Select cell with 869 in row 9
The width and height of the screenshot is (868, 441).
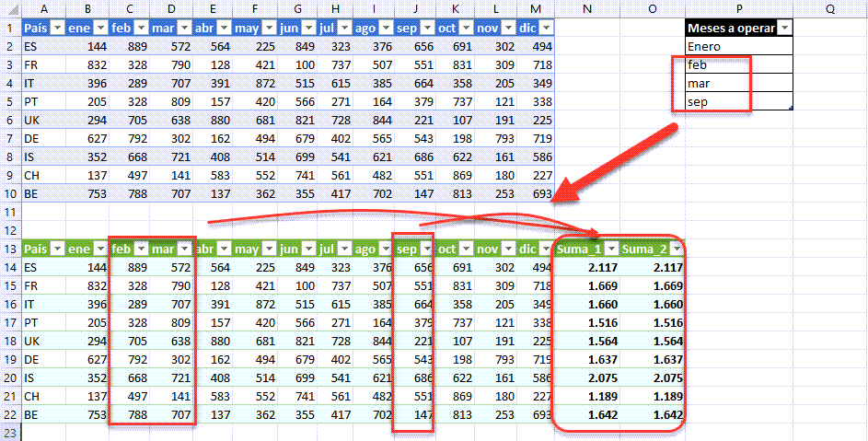click(x=456, y=176)
